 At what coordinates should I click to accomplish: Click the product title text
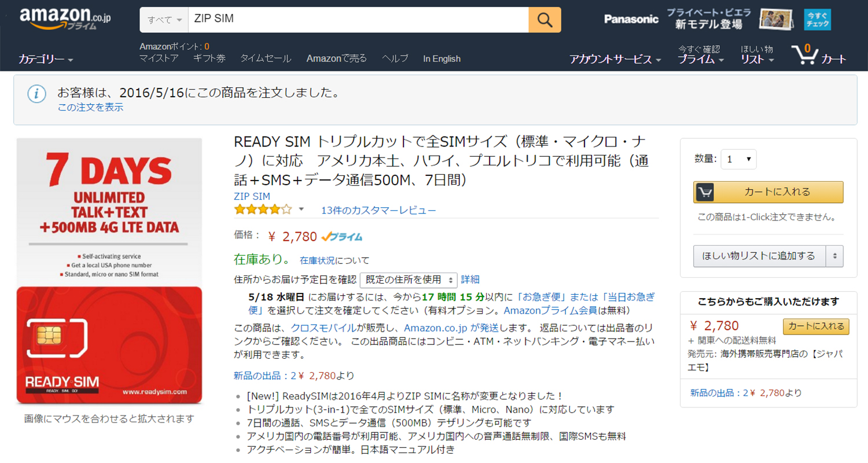442,161
